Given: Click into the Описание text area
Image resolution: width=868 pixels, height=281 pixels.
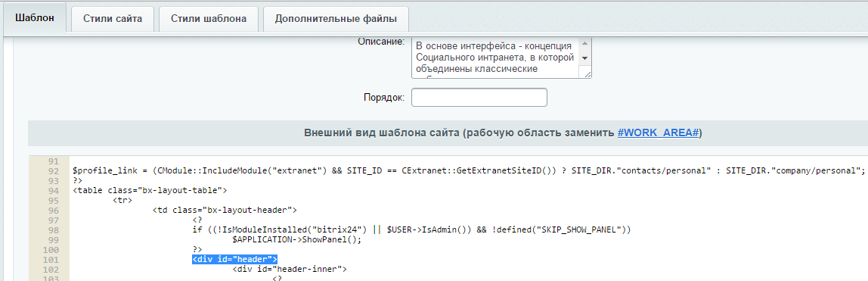Looking at the screenshot, I should 496,58.
